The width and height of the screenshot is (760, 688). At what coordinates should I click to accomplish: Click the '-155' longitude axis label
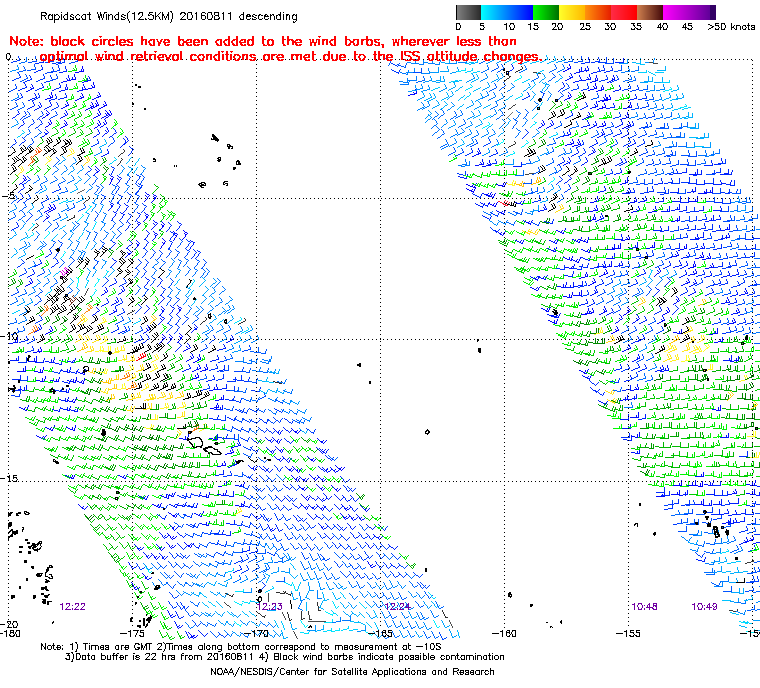(628, 633)
